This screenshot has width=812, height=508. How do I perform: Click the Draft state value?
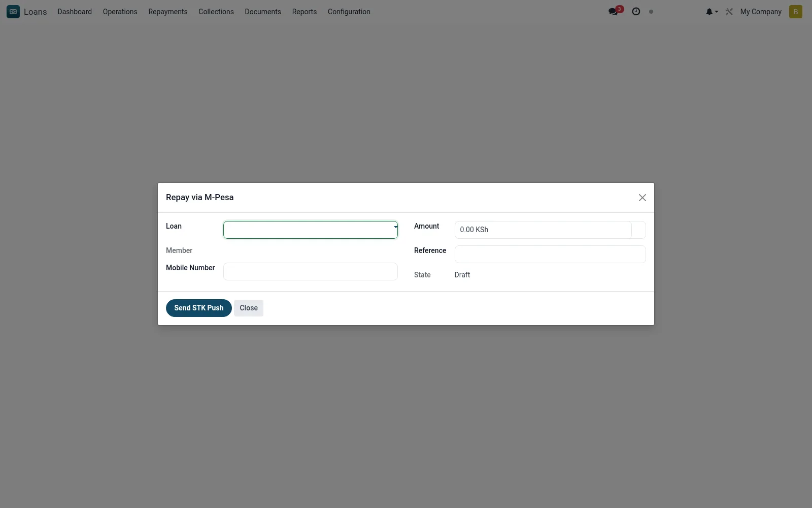pyautogui.click(x=462, y=275)
